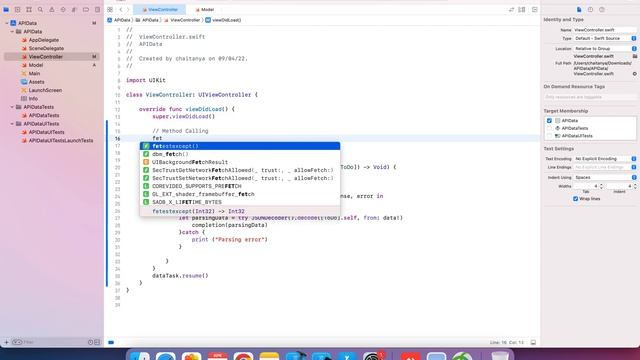The height and width of the screenshot is (360, 640).
Task: Open the Find navigator magnifier icon
Action: 40,9
